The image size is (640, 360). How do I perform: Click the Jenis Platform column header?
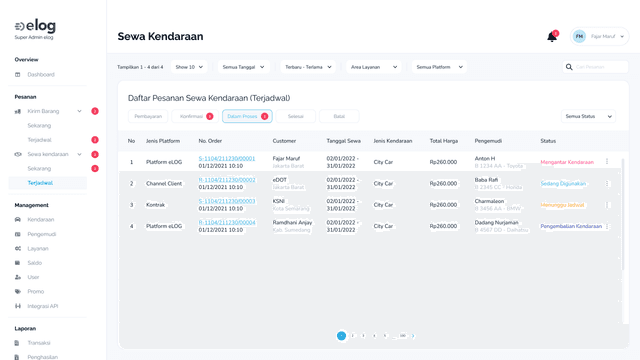click(163, 141)
